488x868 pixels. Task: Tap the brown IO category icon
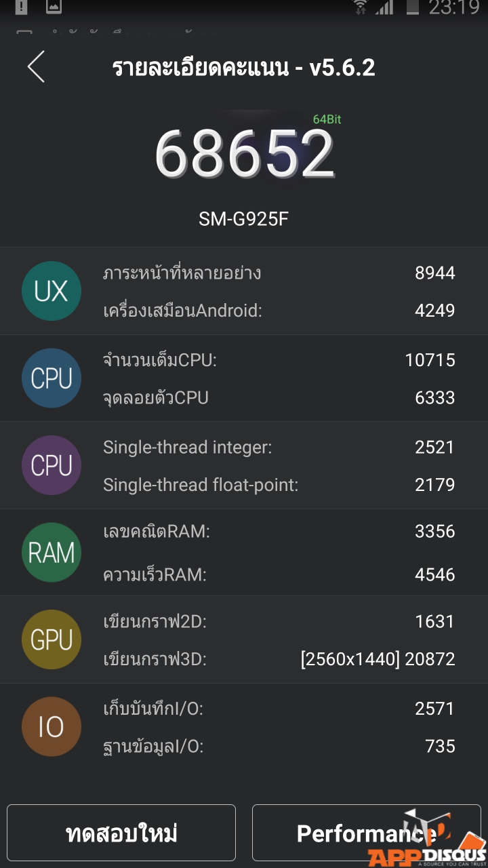coord(52,727)
